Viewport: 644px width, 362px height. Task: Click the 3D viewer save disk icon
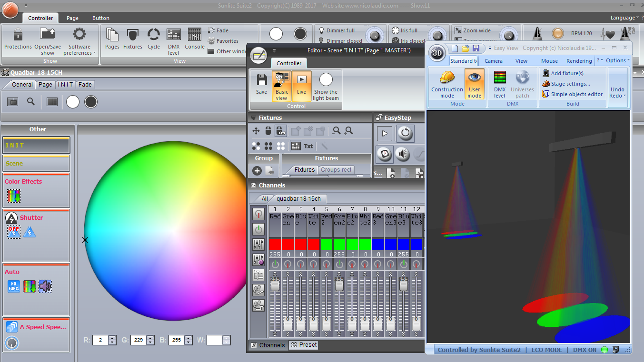click(x=476, y=48)
